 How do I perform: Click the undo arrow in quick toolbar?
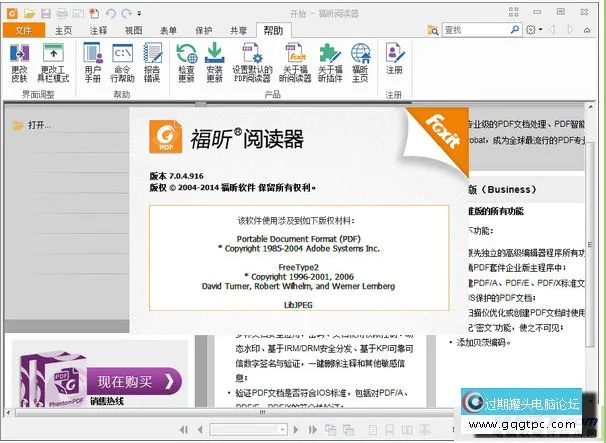tap(111, 14)
